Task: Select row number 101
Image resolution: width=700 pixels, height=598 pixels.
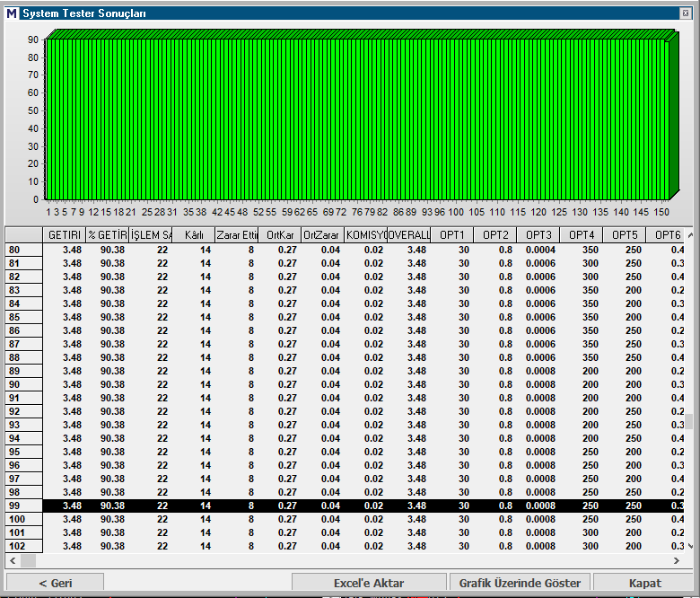Action: 23,532
